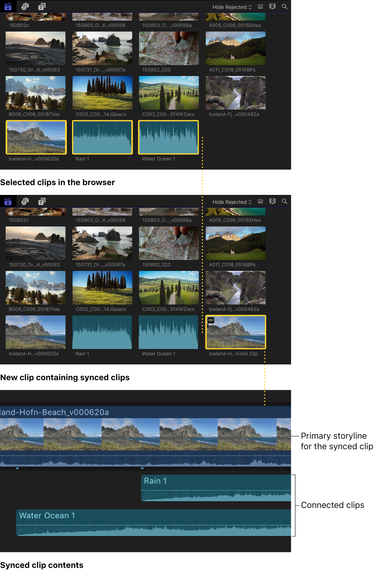This screenshot has height=572, width=392.
Task: Switch lower browser to list view
Action: click(260, 201)
